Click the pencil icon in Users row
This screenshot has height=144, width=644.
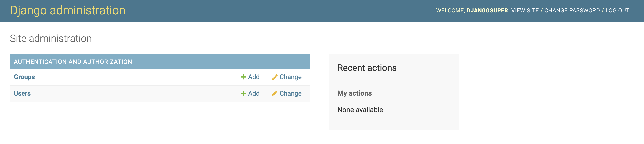pos(275,94)
